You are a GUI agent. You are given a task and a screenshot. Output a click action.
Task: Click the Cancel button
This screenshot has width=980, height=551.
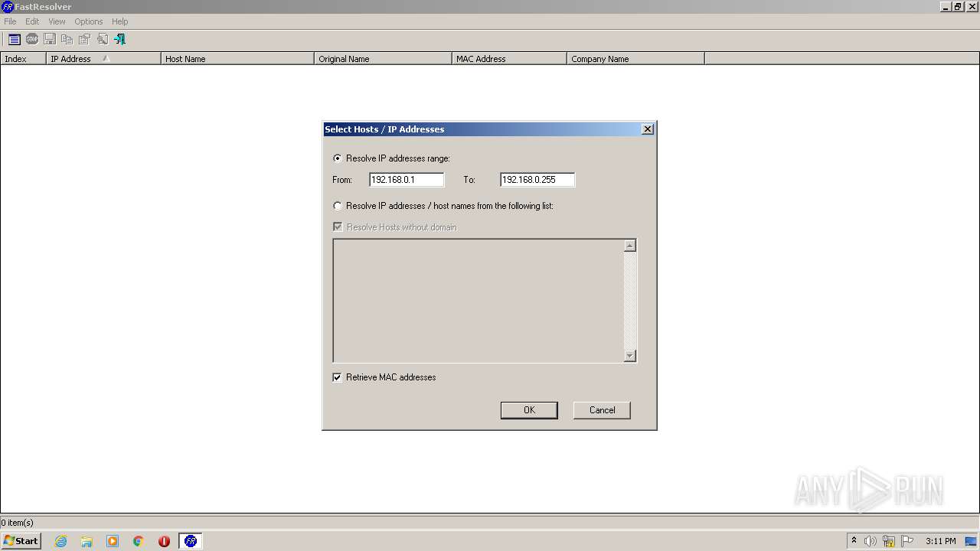(602, 410)
